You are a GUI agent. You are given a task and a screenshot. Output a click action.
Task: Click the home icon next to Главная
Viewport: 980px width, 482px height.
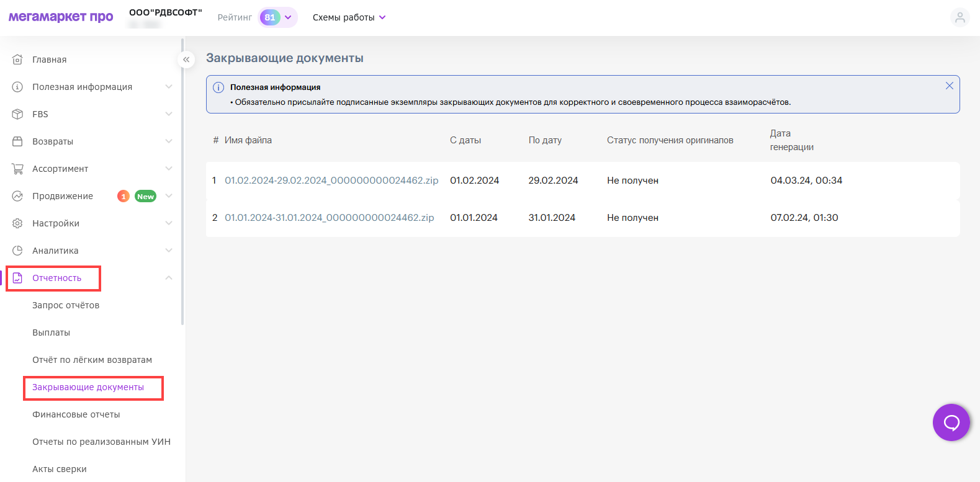pyautogui.click(x=17, y=60)
